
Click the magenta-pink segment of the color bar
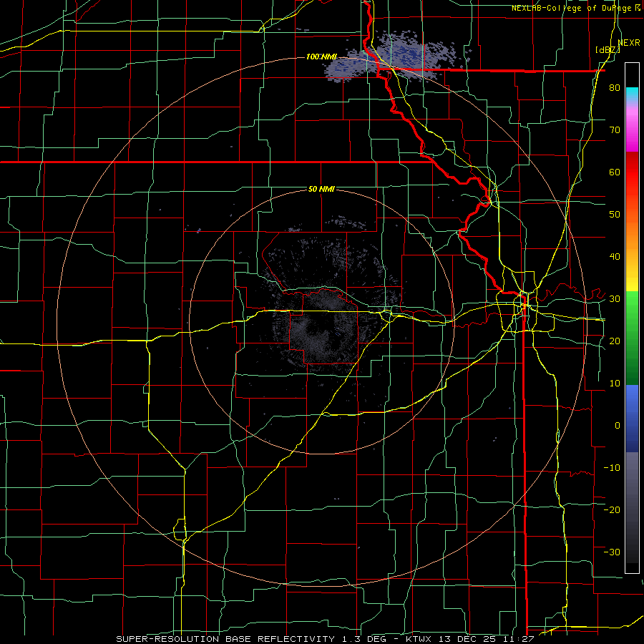(x=632, y=127)
